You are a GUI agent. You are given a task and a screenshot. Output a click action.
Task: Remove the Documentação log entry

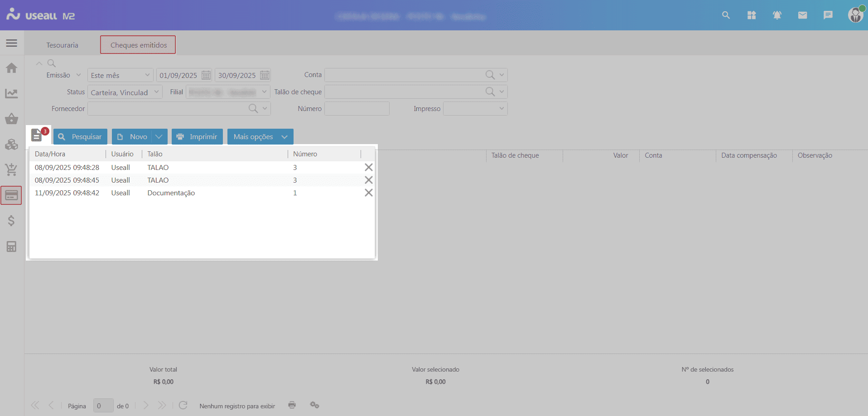click(x=368, y=193)
